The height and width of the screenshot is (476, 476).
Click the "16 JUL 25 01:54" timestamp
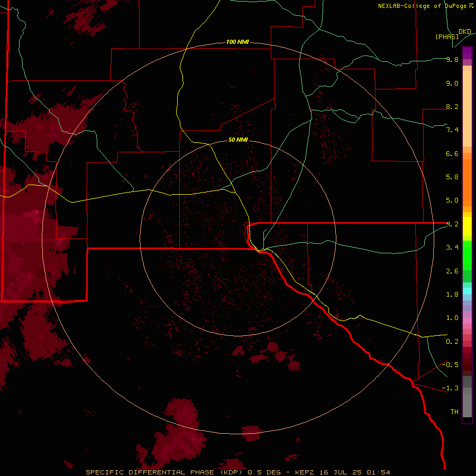coord(354,472)
